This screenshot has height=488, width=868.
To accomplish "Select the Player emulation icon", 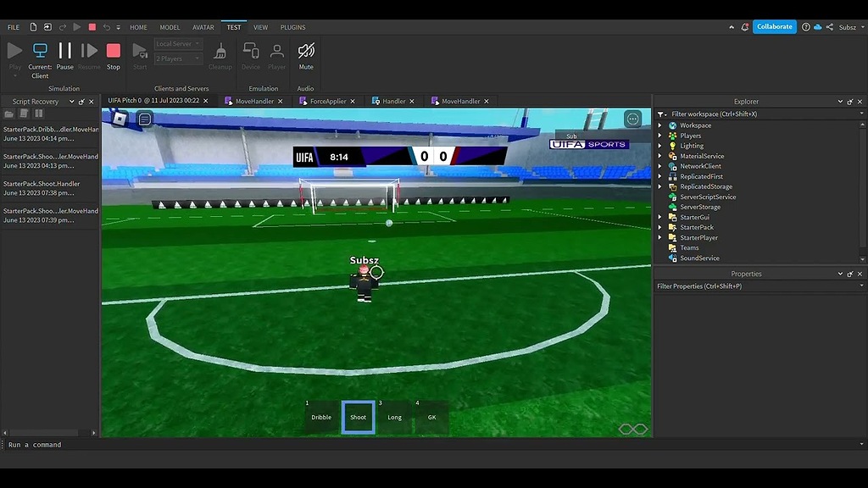I will tap(276, 53).
